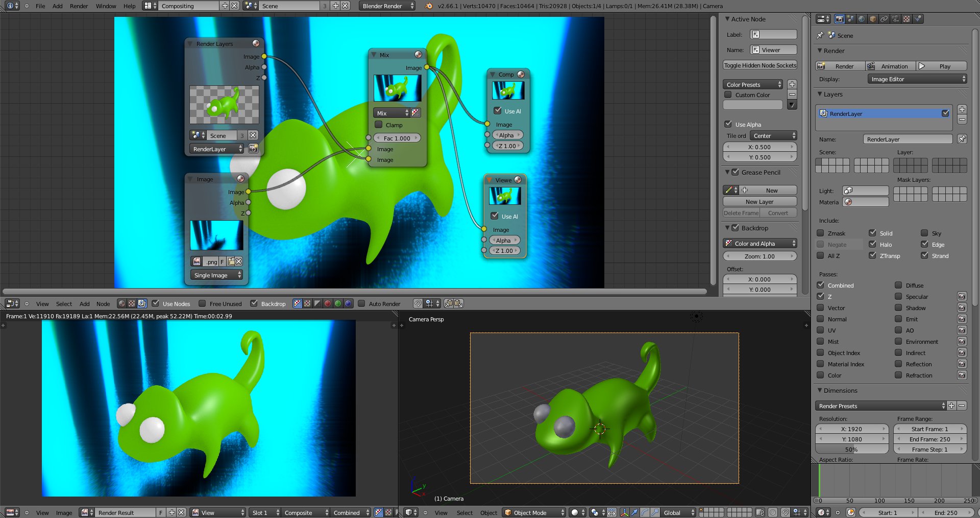Toggle preview sphere on Mix node
Screen dimensions: 980x518
coord(418,55)
